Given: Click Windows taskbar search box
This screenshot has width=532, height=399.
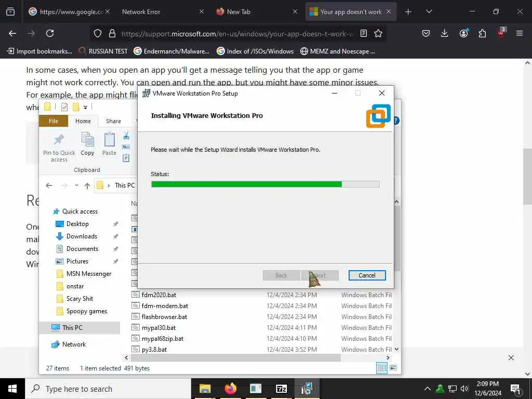Looking at the screenshot, I should pos(108,389).
